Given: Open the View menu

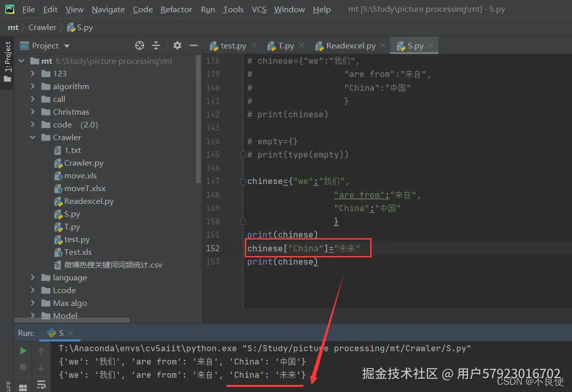Looking at the screenshot, I should click(74, 10).
